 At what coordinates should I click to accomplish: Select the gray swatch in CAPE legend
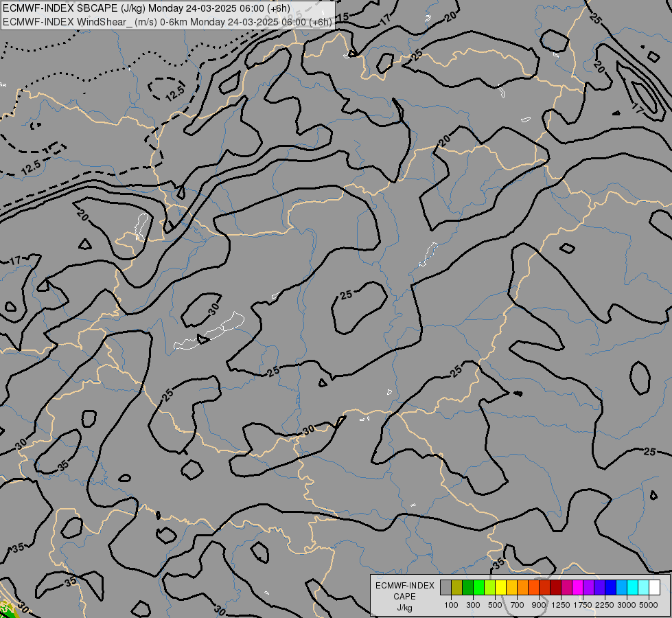coord(445,588)
